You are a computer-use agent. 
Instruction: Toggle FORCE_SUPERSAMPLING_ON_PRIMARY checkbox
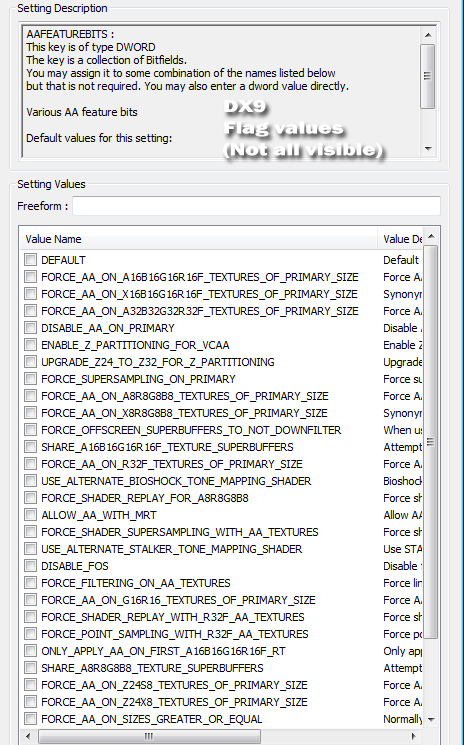coord(30,379)
